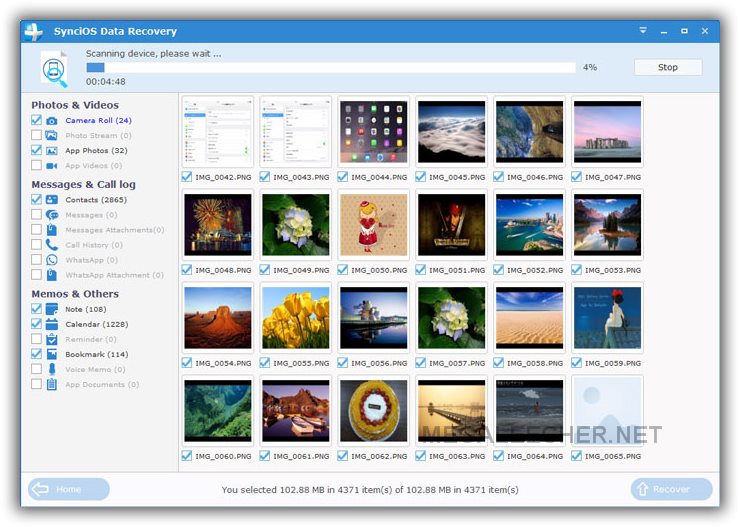The image size is (740, 527).
Task: Uncheck the IMG_0050.PNG checkbox
Action: coord(343,270)
